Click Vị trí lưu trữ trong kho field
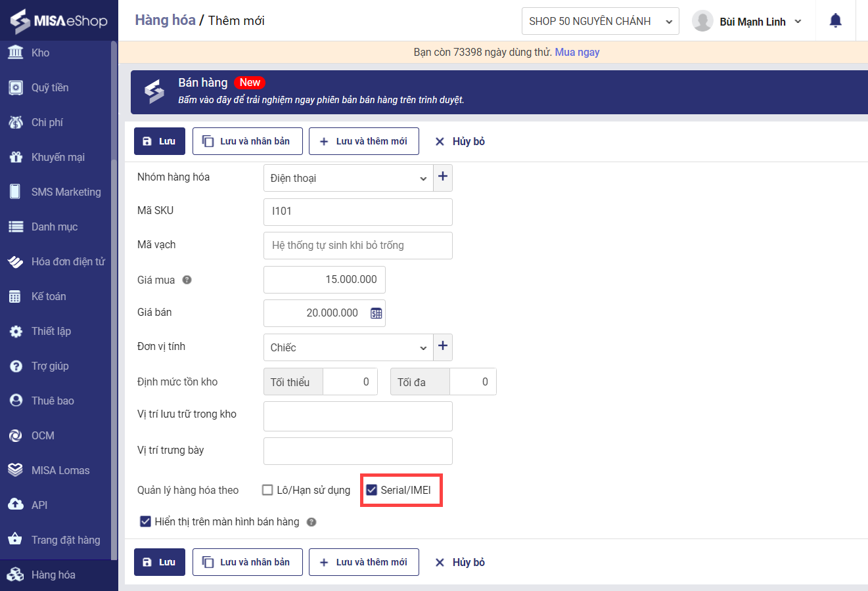 (x=358, y=416)
